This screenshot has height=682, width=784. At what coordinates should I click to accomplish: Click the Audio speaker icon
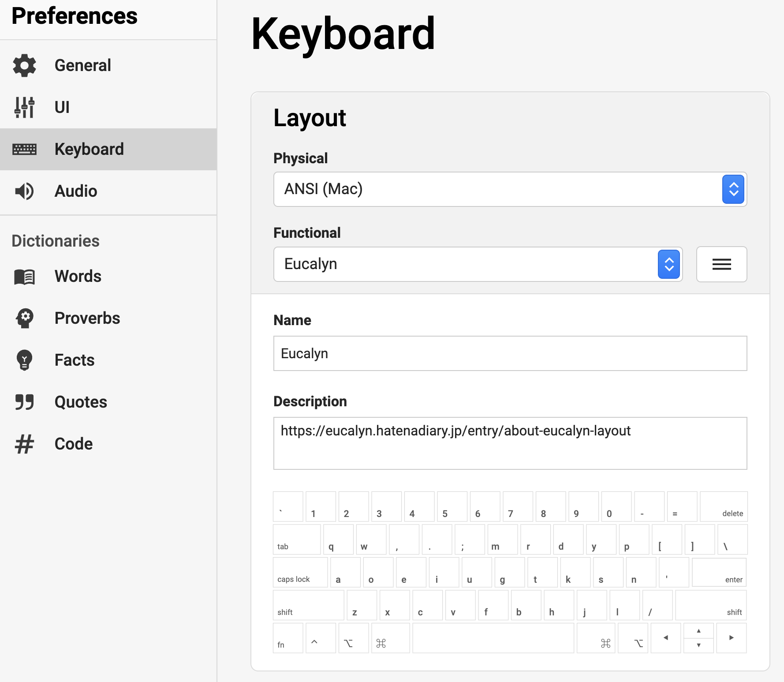pyautogui.click(x=25, y=191)
